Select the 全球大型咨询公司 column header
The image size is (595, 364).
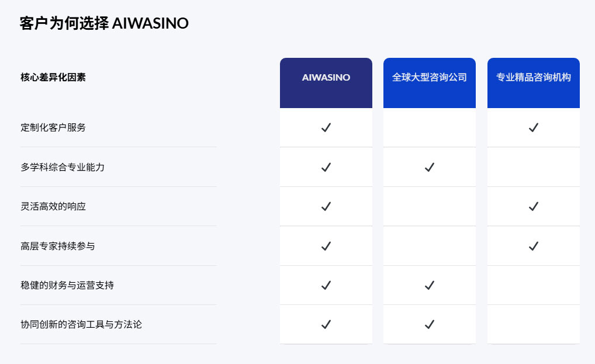click(x=430, y=77)
